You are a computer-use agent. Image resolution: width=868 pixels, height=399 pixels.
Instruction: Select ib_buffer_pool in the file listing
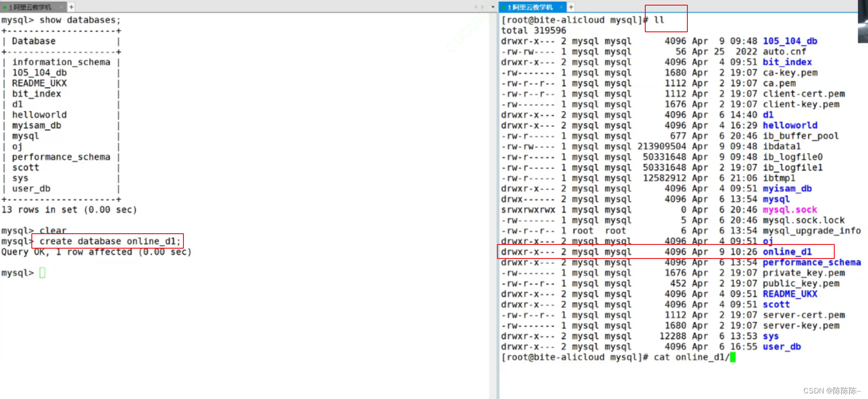(x=801, y=136)
